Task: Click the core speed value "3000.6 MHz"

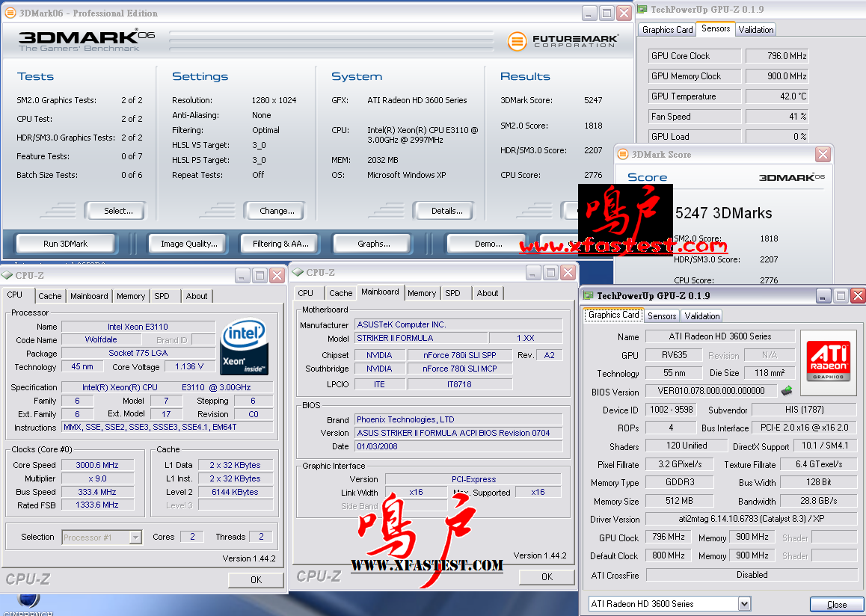Action: pos(97,465)
